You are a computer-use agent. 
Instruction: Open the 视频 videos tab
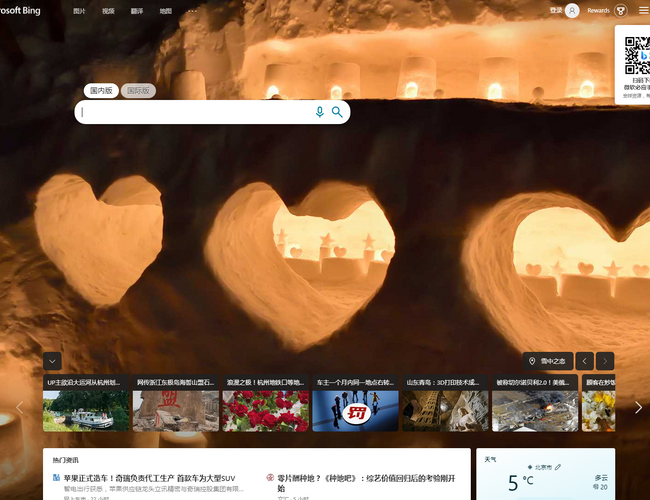[x=108, y=11]
